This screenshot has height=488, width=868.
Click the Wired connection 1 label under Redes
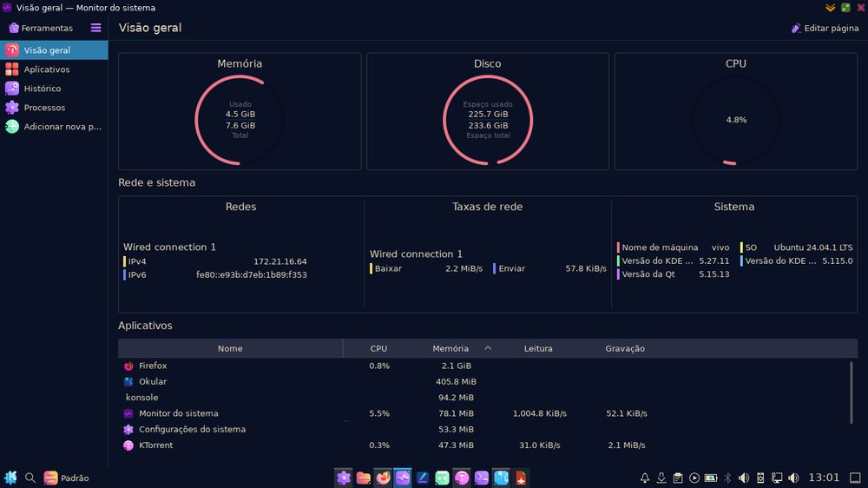tap(169, 247)
